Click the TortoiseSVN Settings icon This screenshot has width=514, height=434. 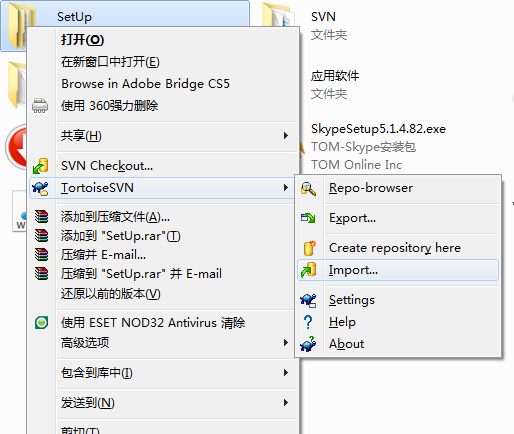(x=308, y=300)
